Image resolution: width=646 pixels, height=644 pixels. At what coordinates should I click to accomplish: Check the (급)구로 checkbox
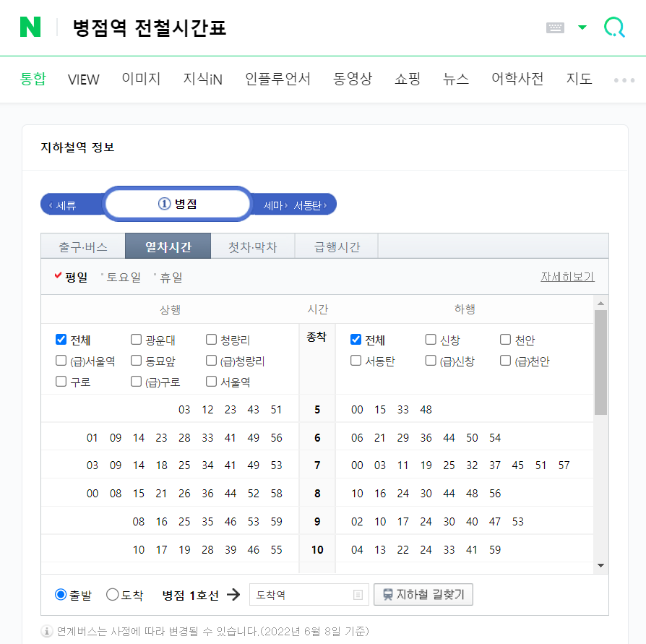coord(136,382)
